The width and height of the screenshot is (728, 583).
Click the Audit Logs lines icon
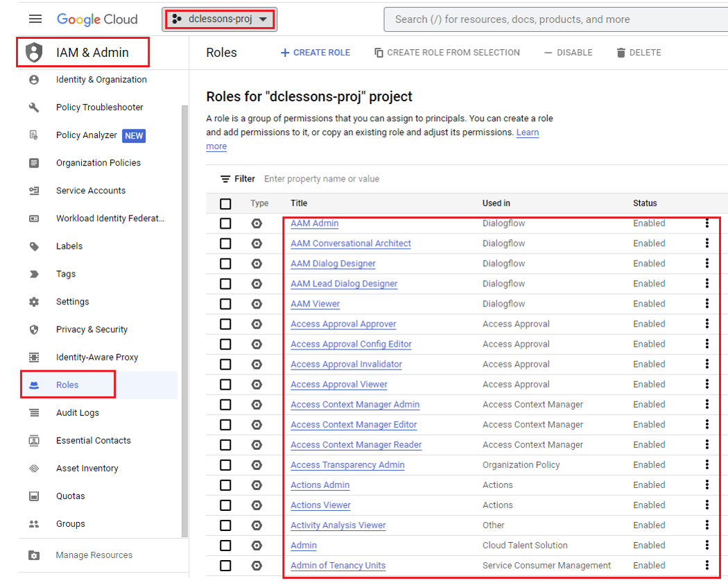[x=34, y=412]
